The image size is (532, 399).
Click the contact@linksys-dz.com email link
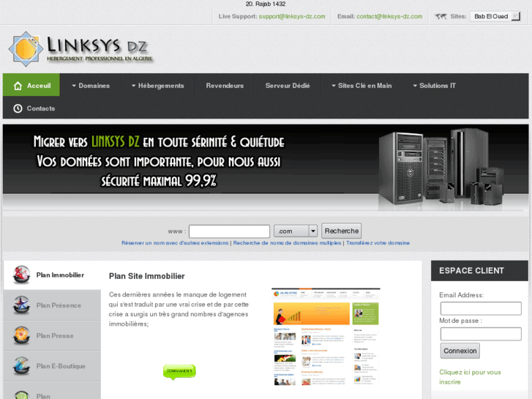pyautogui.click(x=389, y=16)
